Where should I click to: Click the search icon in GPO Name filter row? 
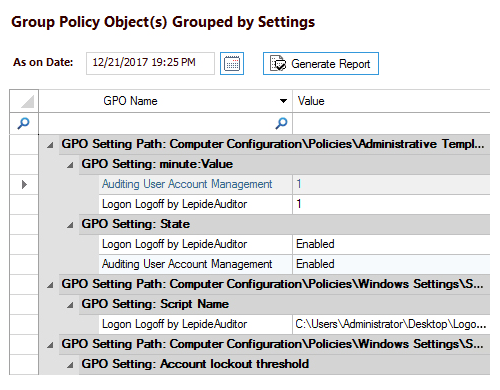pos(281,123)
